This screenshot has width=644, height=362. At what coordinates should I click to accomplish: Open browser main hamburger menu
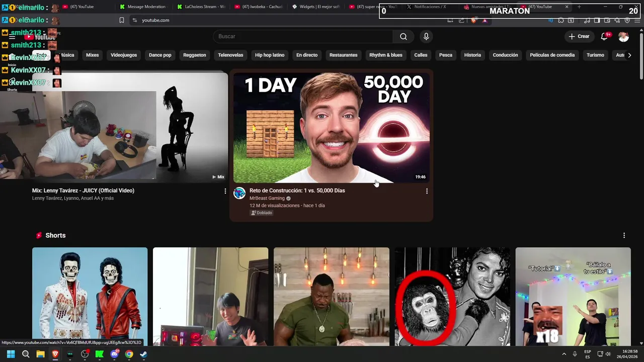click(636, 20)
